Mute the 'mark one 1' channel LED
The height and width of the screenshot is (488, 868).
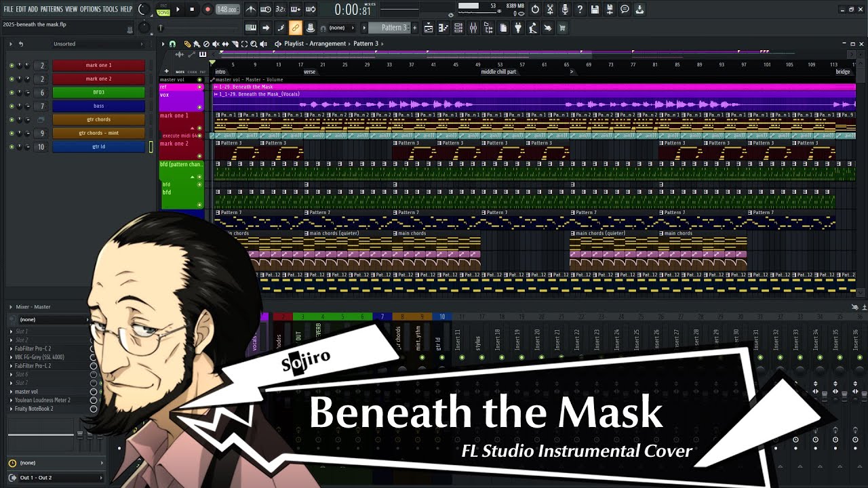coord(12,65)
